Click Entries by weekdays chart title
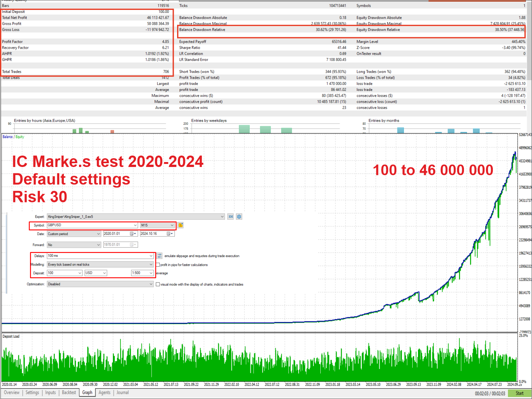Image resolution: width=532 pixels, height=399 pixels. [x=209, y=121]
